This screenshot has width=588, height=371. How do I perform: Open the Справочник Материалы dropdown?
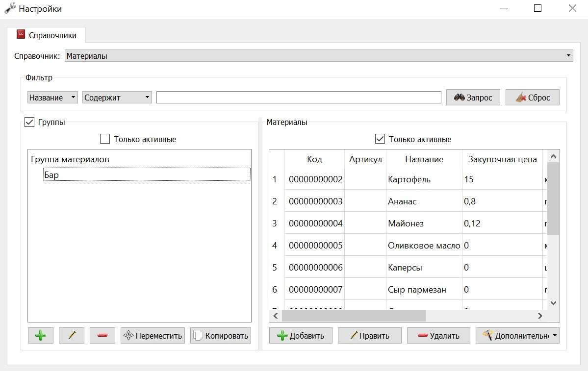click(319, 56)
